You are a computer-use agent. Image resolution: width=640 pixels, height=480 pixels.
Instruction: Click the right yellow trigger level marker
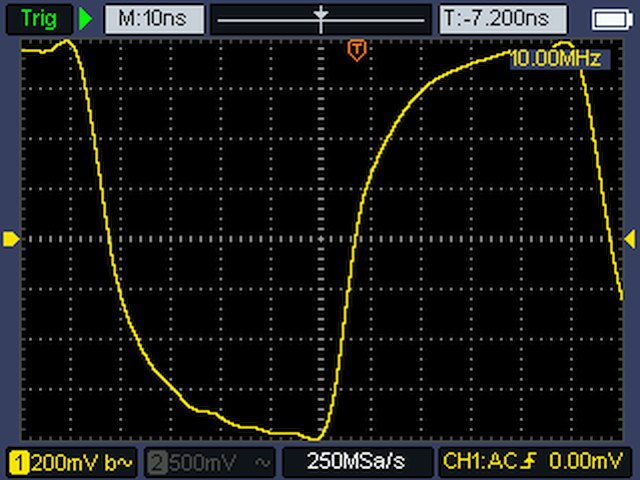tap(630, 239)
